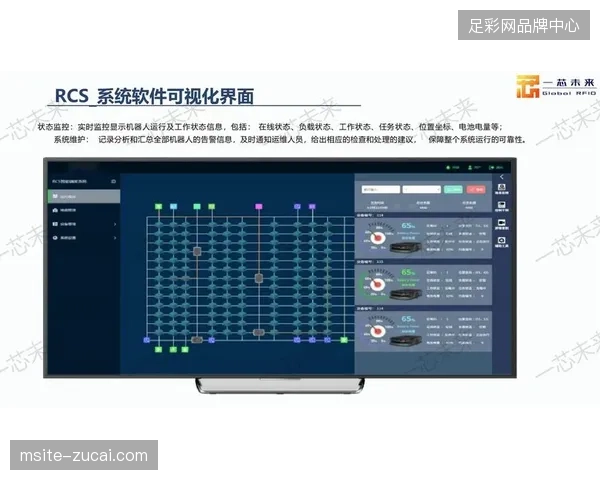
Task: Click robot image in first device card
Action: pyautogui.click(x=406, y=247)
